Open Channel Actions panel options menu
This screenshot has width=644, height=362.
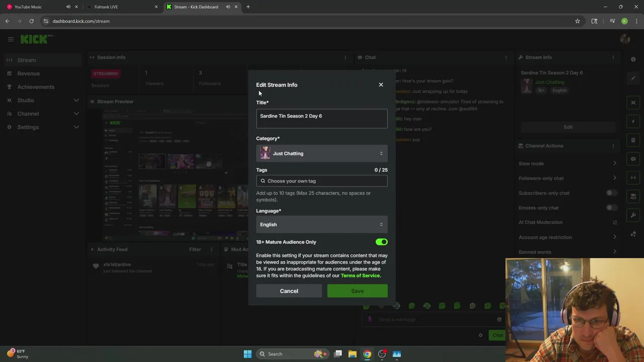pos(613,146)
